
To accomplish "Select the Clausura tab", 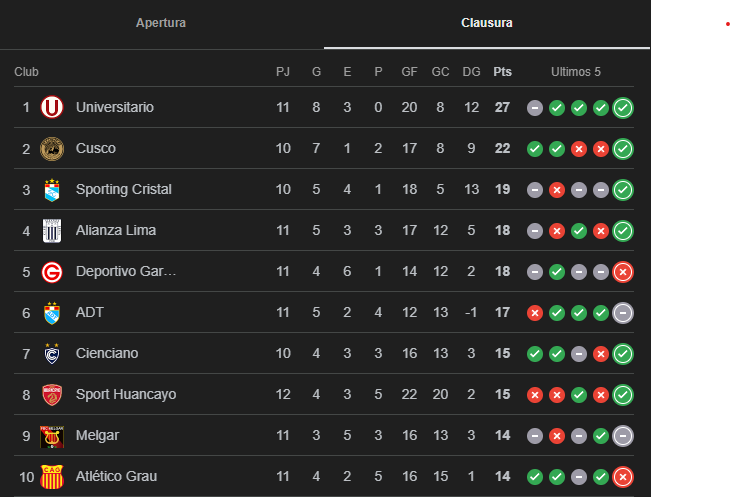I will (x=487, y=23).
